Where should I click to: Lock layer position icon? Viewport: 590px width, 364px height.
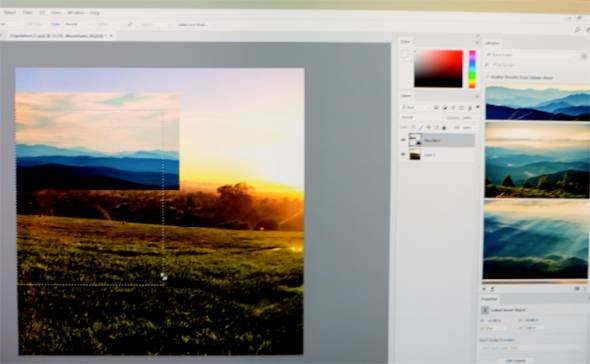pos(428,128)
